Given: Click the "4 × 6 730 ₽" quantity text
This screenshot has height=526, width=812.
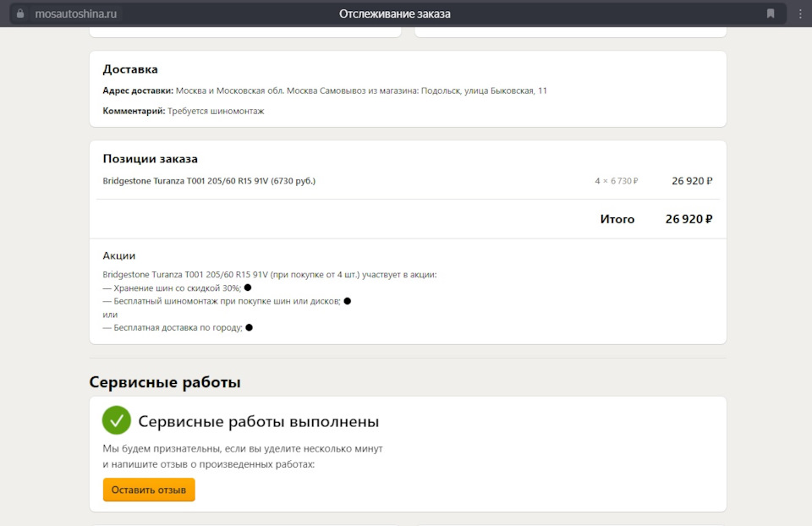Looking at the screenshot, I should point(616,181).
